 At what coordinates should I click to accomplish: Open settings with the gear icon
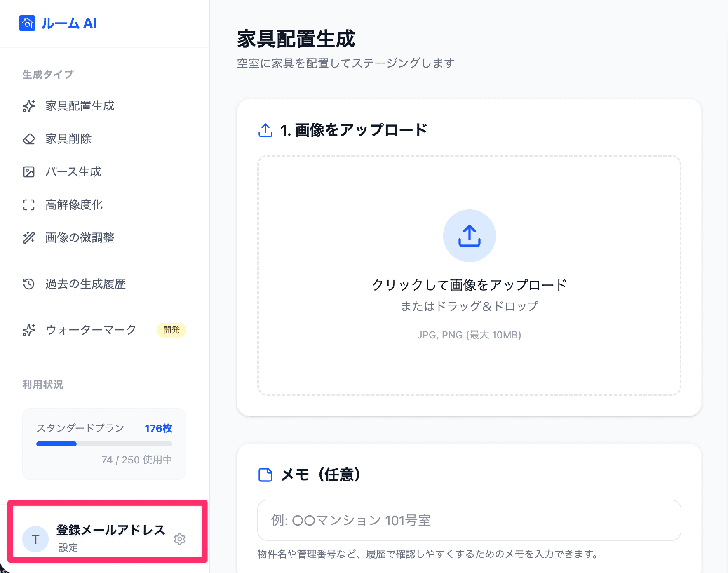click(x=180, y=539)
